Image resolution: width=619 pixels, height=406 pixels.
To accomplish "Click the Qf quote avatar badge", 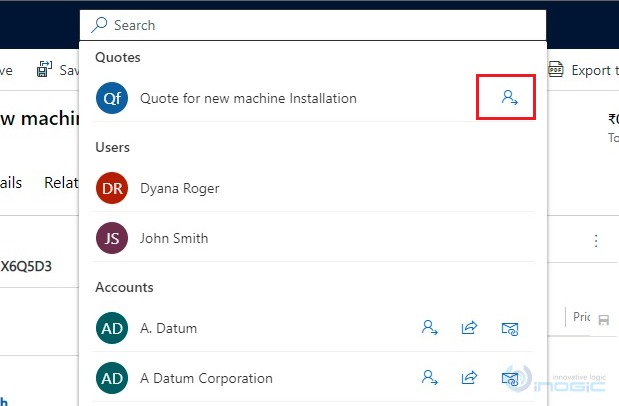I will [x=111, y=98].
